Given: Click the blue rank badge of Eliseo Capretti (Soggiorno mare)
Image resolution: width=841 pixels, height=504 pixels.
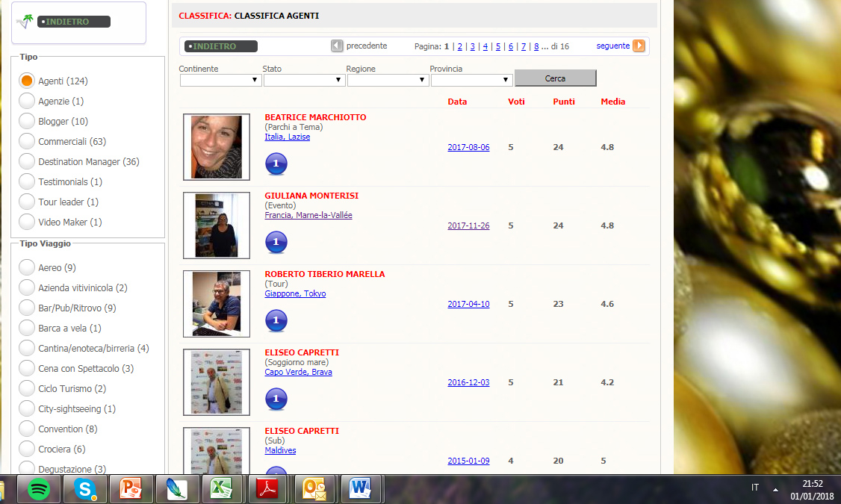Looking at the screenshot, I should click(x=276, y=399).
